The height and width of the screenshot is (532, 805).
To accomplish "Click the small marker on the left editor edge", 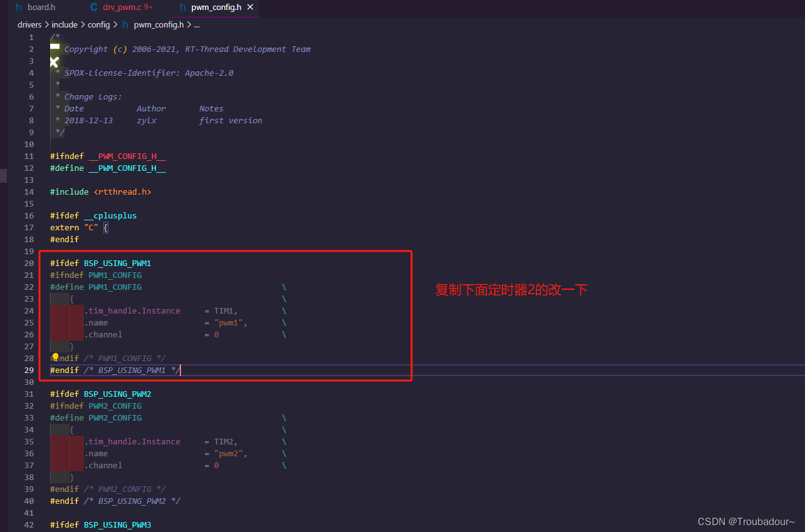I will click(3, 176).
